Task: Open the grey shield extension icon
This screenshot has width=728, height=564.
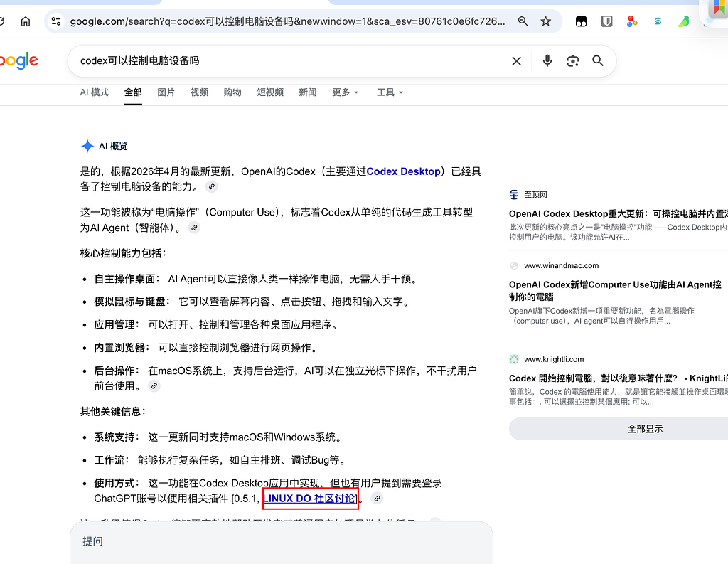Action: click(x=606, y=21)
